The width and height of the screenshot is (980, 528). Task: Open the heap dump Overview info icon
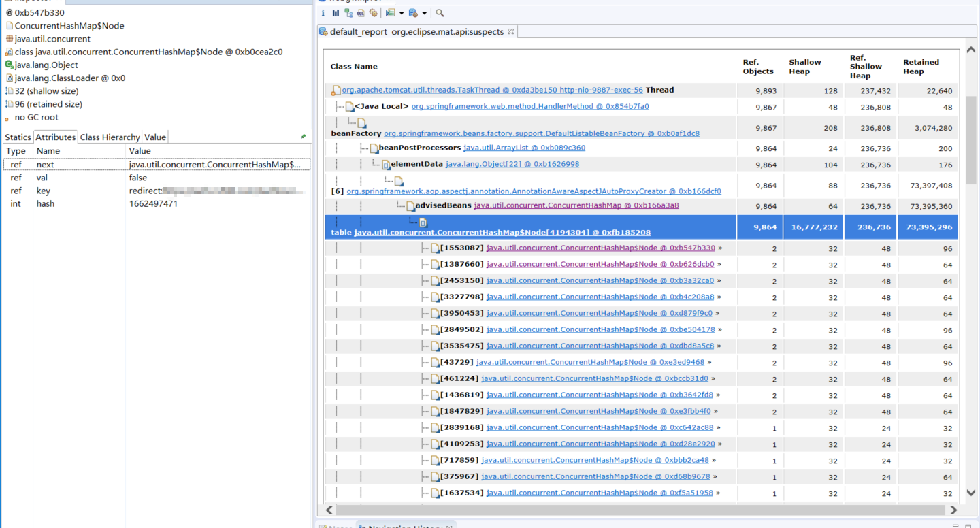[x=323, y=13]
